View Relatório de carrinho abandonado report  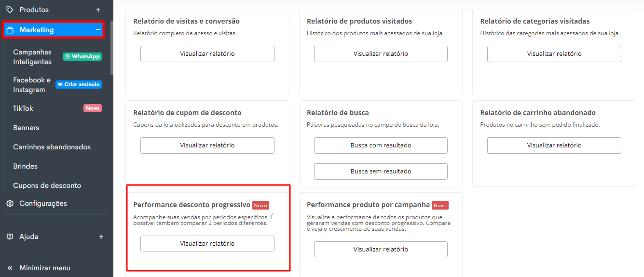(x=554, y=145)
